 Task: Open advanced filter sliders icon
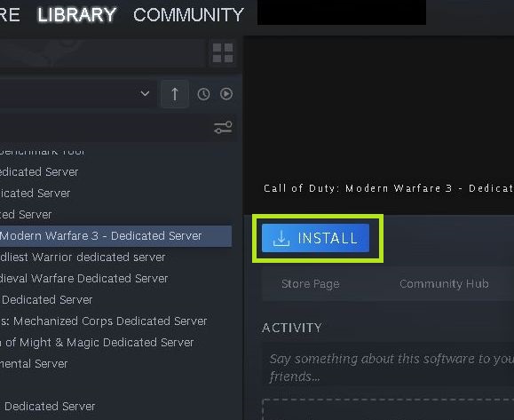tap(223, 128)
